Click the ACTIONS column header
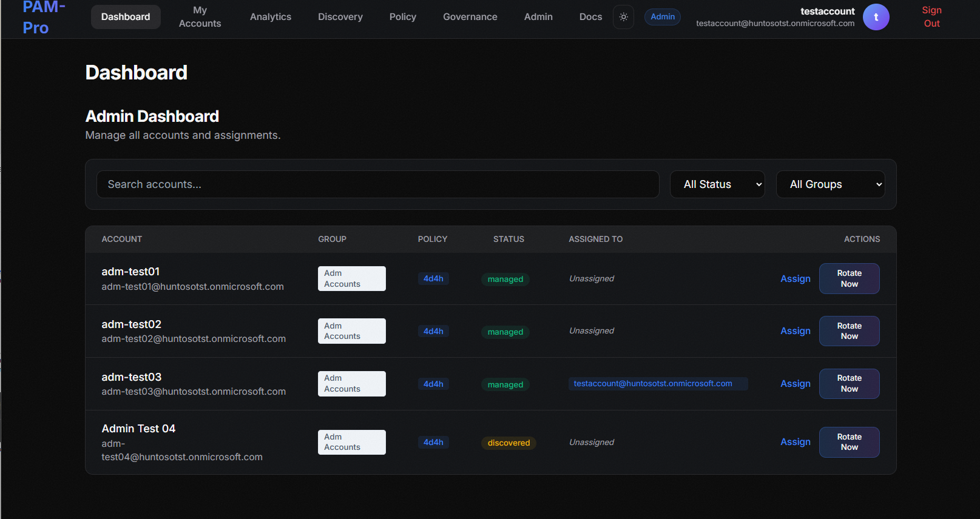This screenshot has height=519, width=980. click(x=862, y=239)
